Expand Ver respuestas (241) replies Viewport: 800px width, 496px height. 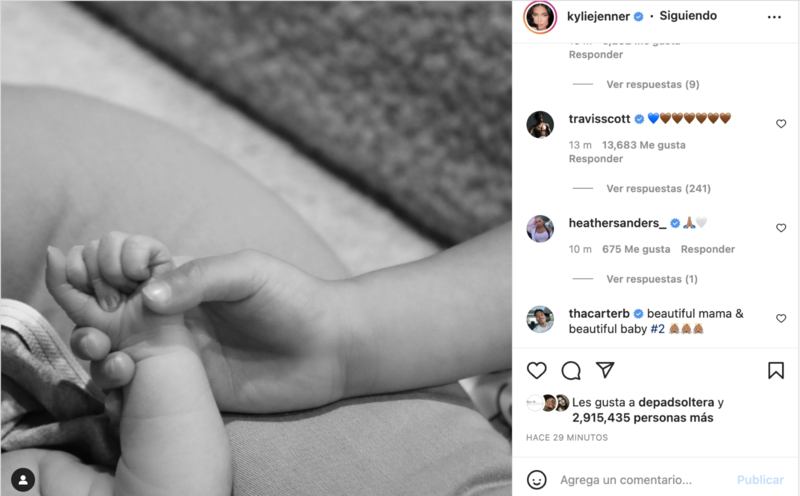pyautogui.click(x=658, y=188)
